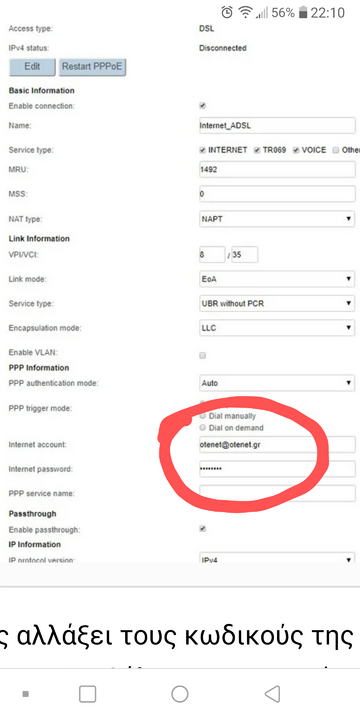Expand the Link mode EoA dropdown
This screenshot has width=360, height=720.
(277, 279)
